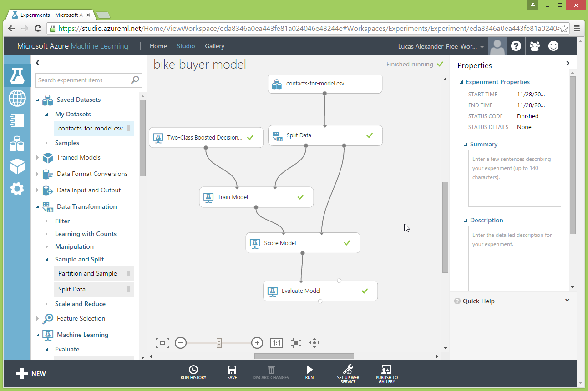Click the zoom slider handle

pos(219,343)
